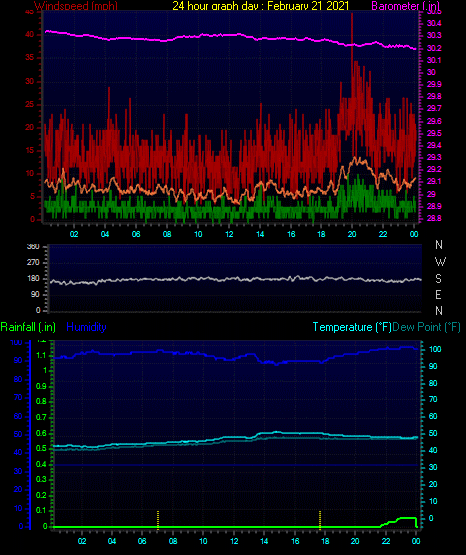466x555 pixels.
Task: Click the W compass label on direction chart
Action: [x=440, y=262]
